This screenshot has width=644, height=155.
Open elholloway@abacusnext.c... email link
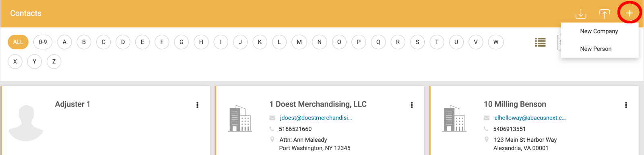[530, 118]
